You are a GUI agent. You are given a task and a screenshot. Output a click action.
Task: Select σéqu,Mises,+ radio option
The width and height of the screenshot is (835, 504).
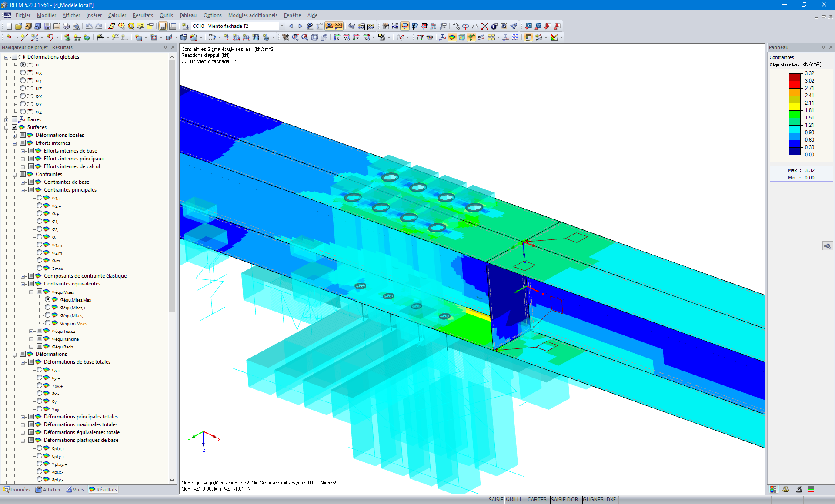pyautogui.click(x=48, y=308)
